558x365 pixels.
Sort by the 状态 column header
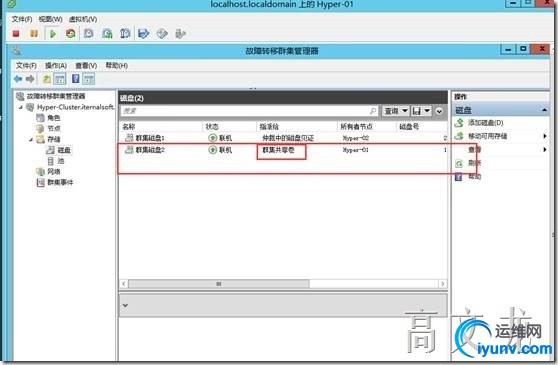click(x=212, y=126)
